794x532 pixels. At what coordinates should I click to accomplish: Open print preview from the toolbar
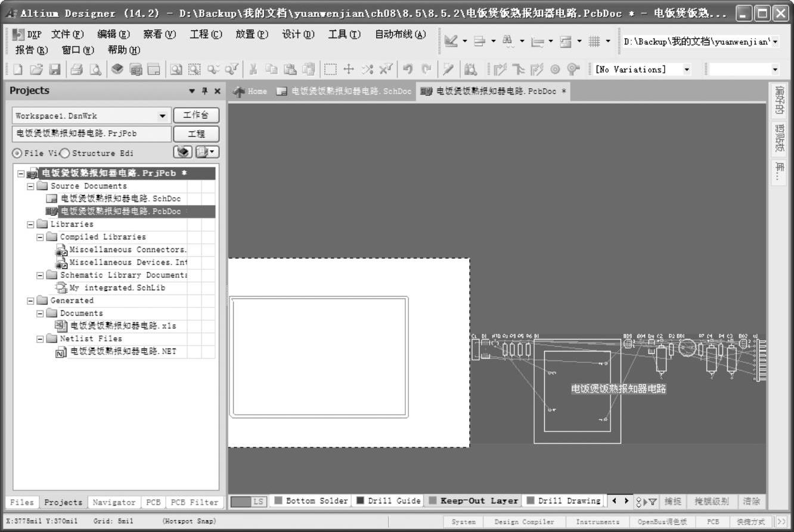tap(95, 70)
